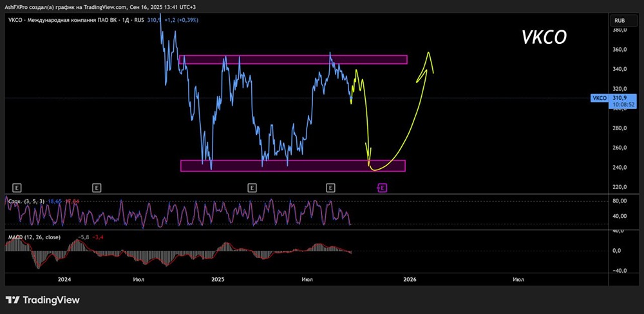Click the Июл label after 2026
This screenshot has height=314, width=644.
pos(518,279)
